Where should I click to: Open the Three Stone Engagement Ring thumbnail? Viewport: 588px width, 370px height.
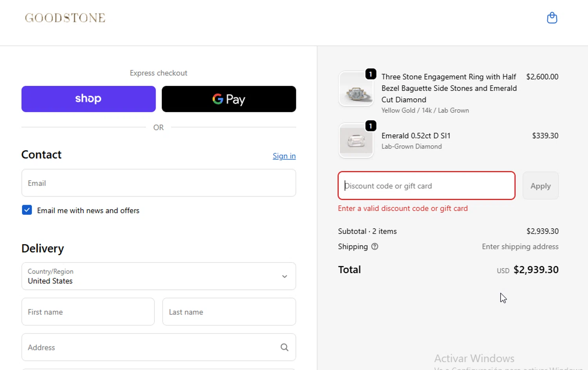point(356,89)
